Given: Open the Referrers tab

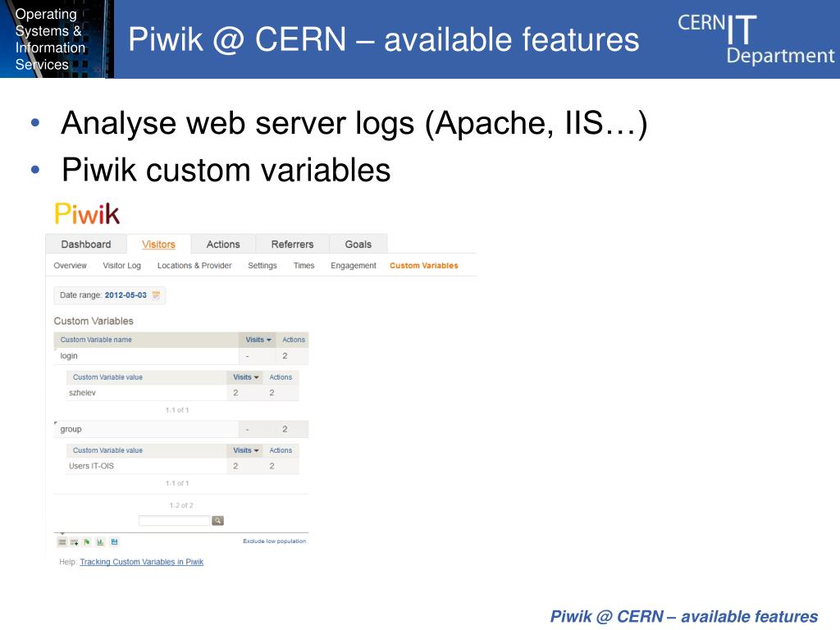Looking at the screenshot, I should 293,244.
